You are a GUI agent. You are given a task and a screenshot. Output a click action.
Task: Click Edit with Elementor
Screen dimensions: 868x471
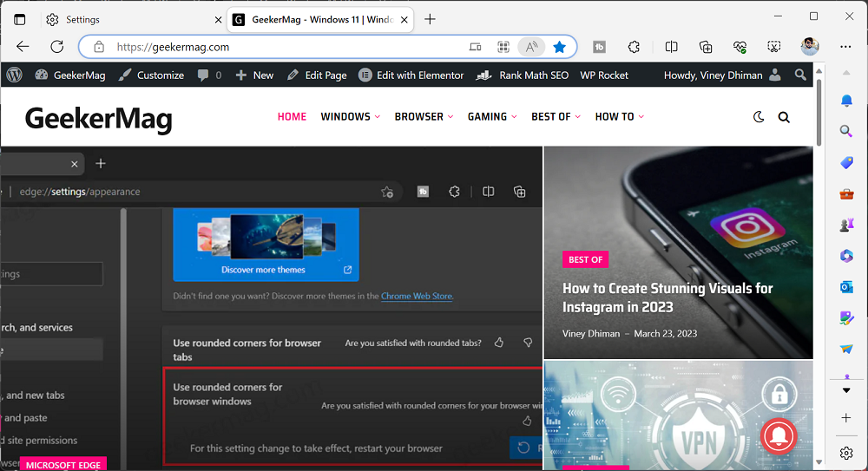point(411,75)
